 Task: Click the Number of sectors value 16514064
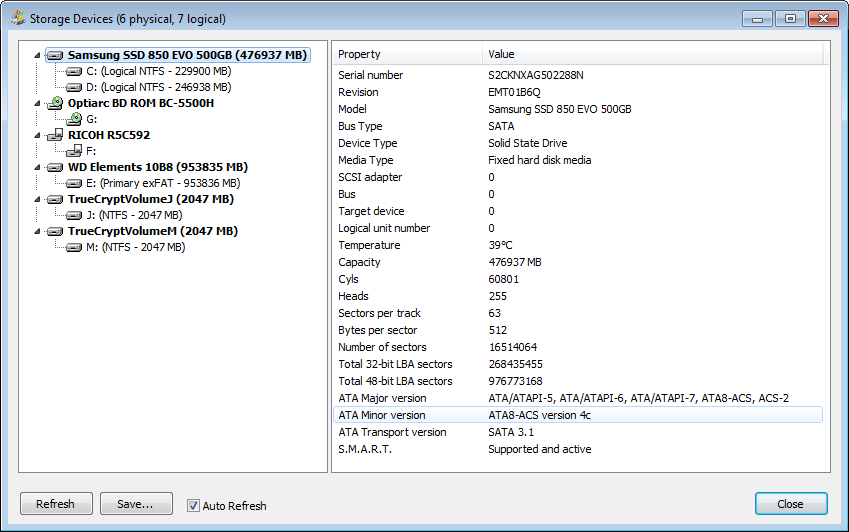513,347
